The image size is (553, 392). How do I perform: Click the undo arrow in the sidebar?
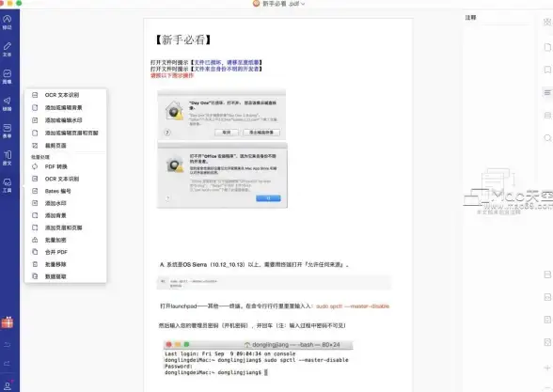coord(8,344)
